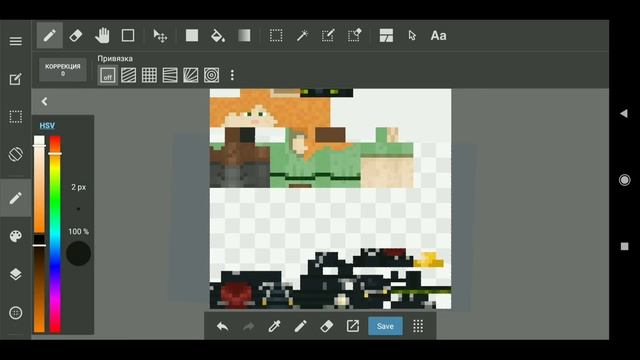
Task: Collapse the color panel with back chevron
Action: (x=44, y=102)
